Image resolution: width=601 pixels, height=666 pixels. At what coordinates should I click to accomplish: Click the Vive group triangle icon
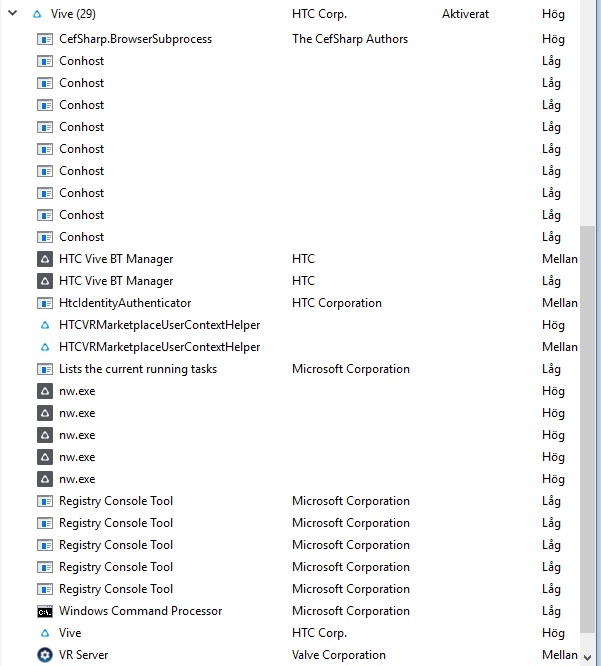37,14
